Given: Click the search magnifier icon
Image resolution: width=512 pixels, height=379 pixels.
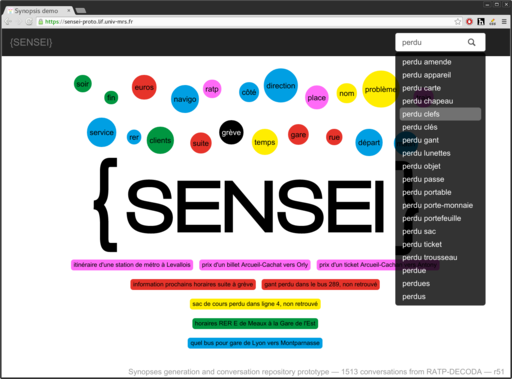Looking at the screenshot, I should [471, 42].
